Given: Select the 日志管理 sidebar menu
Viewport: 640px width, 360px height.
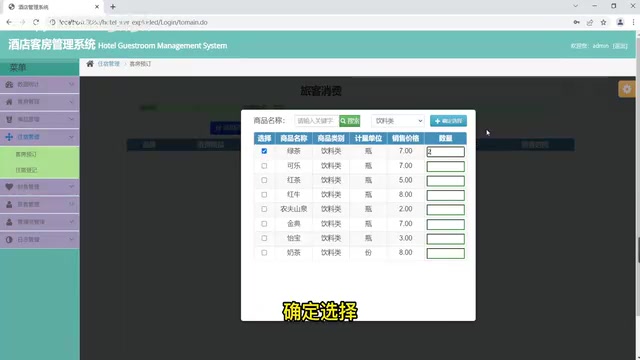Looking at the screenshot, I should pyautogui.click(x=40, y=240).
